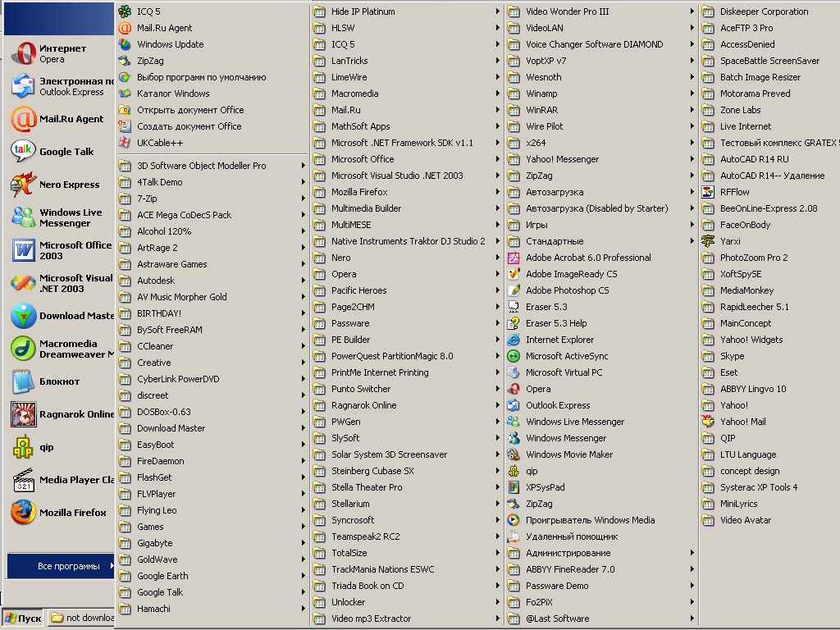Launch Mail.Ru Agent from pinned list icon
This screenshot has width=840, height=630.
(x=24, y=119)
